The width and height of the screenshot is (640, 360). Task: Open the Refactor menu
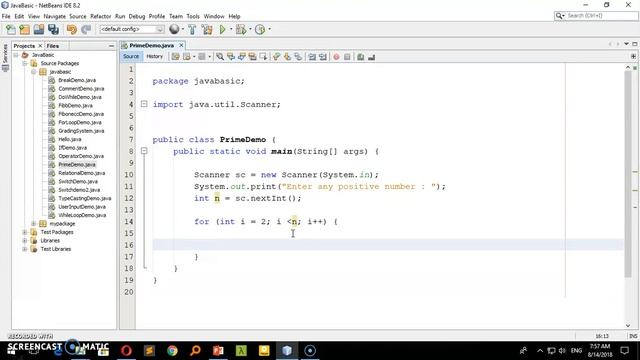coord(100,16)
